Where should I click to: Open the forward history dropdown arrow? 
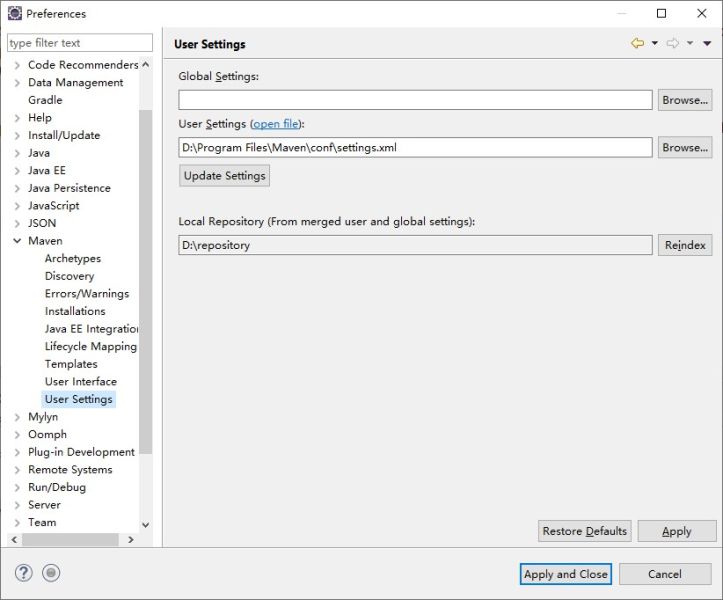coord(690,43)
